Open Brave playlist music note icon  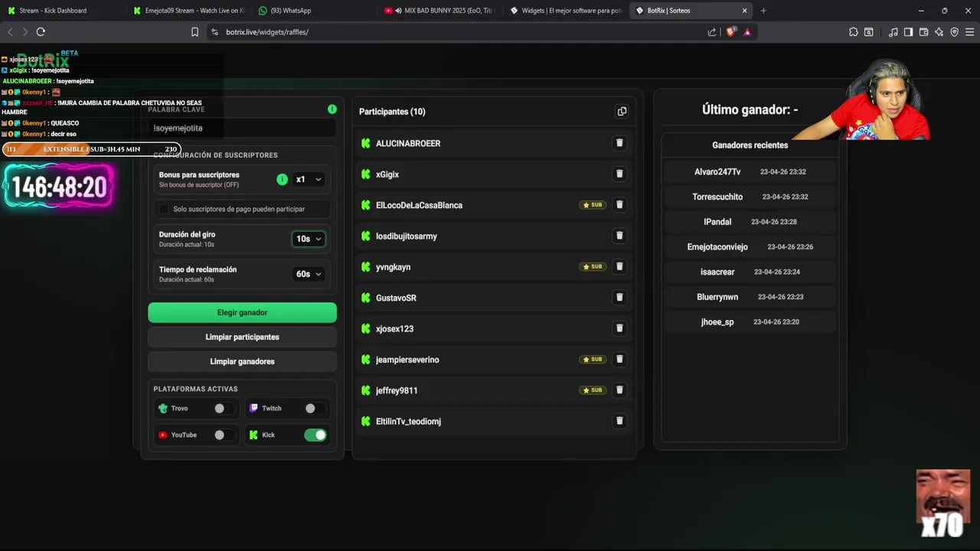point(893,32)
